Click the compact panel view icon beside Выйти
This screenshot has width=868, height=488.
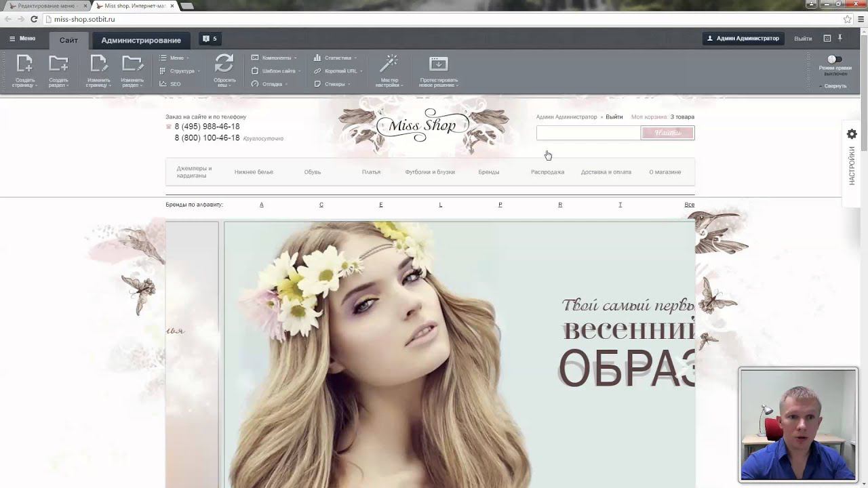point(827,39)
